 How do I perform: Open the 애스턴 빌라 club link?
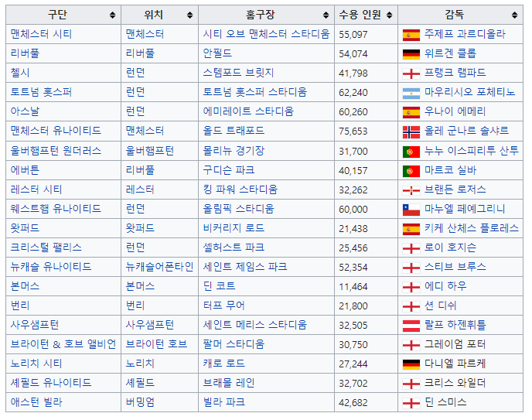36,402
